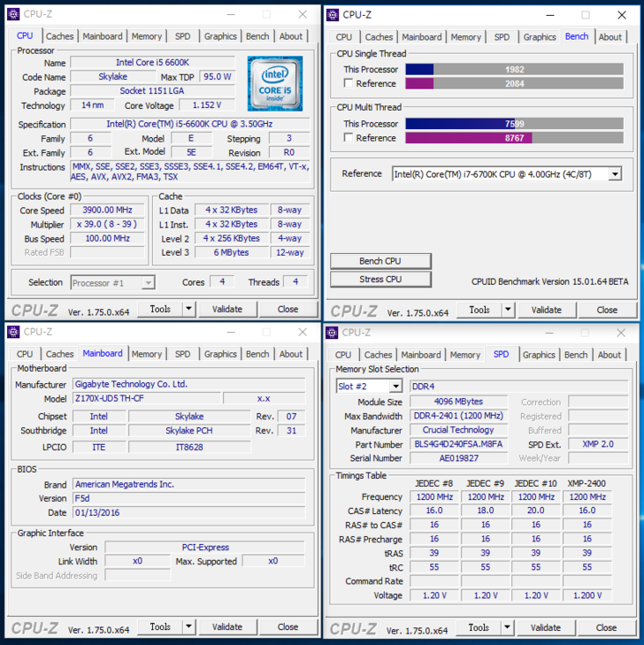Tick the multi thread Reference checkbox
This screenshot has height=645, width=644.
349,137
